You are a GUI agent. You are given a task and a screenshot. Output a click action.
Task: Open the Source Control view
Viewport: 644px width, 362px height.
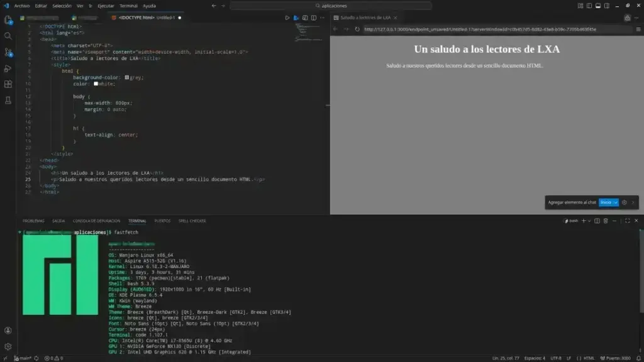point(8,52)
